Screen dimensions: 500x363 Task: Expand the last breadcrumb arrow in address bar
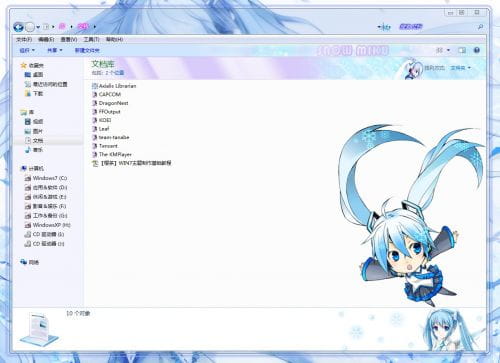95,27
